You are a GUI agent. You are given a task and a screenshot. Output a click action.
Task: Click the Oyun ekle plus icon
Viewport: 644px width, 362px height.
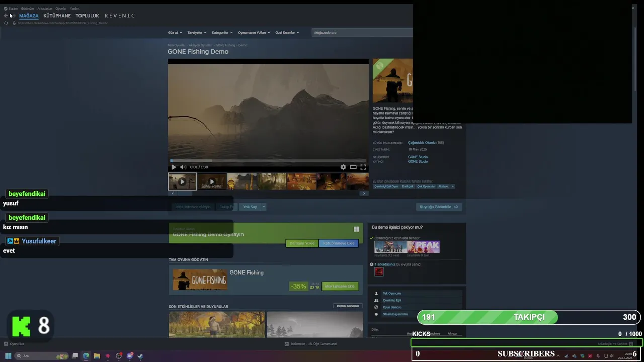(6, 344)
